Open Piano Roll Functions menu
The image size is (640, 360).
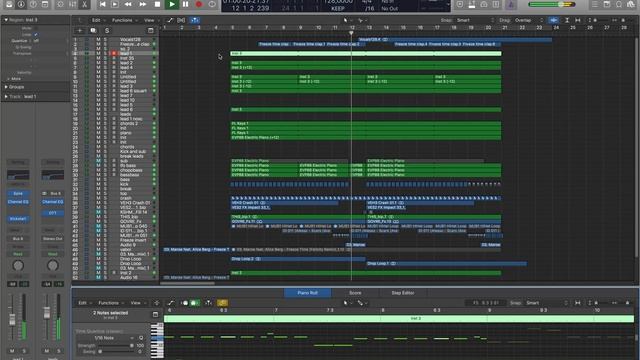(x=110, y=303)
